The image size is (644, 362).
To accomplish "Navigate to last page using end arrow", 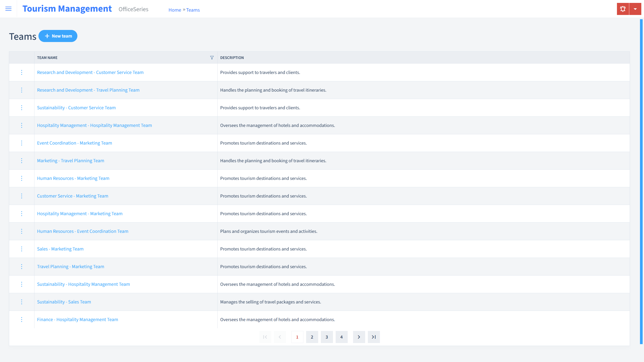I will point(374,337).
